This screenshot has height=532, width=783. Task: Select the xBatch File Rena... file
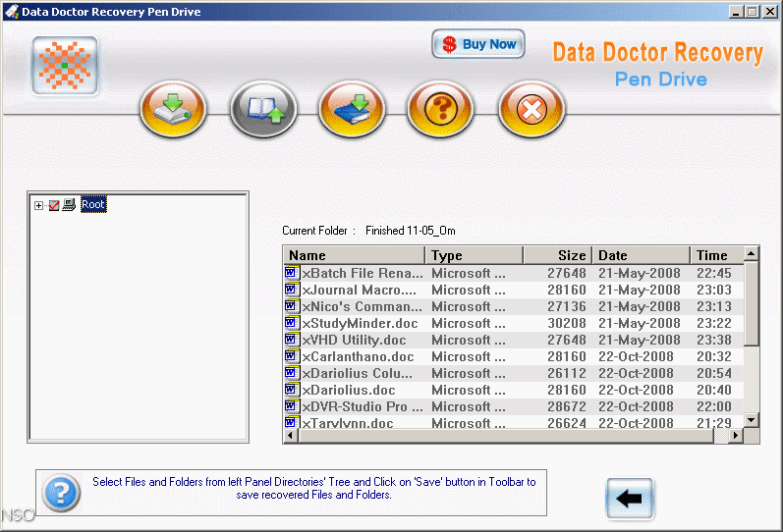[514, 273]
